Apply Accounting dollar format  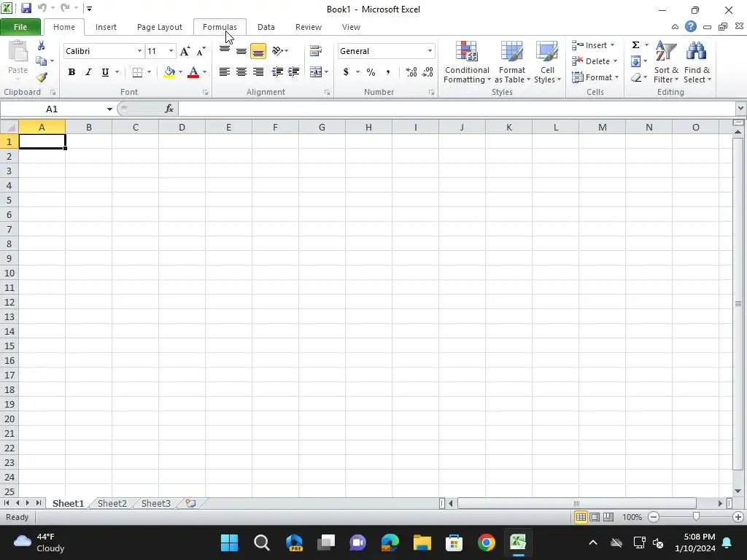point(346,72)
